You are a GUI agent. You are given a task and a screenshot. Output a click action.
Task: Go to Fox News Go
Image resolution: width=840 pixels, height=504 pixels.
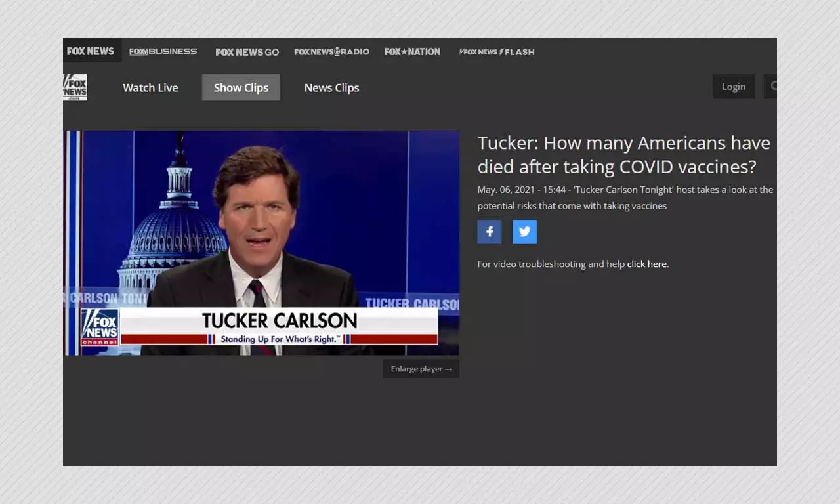click(247, 52)
